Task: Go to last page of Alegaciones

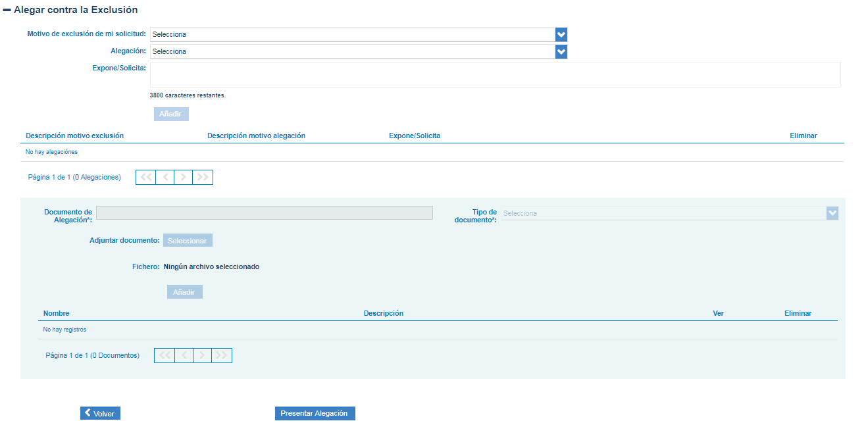Action: pyautogui.click(x=203, y=178)
